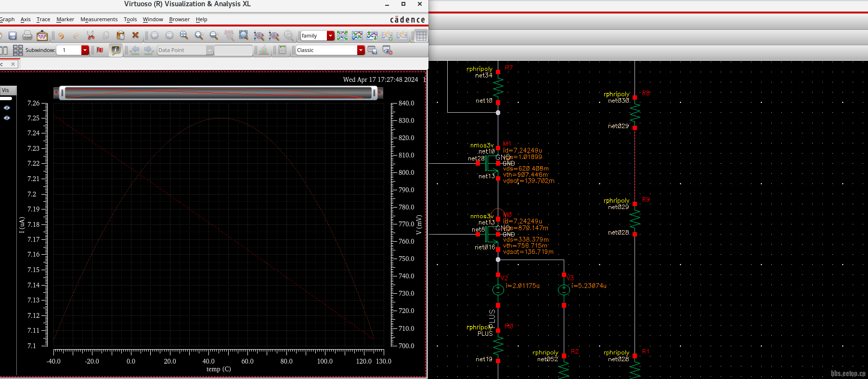Open the Window menu
Screen dimensions: 868x379
pyautogui.click(x=153, y=19)
